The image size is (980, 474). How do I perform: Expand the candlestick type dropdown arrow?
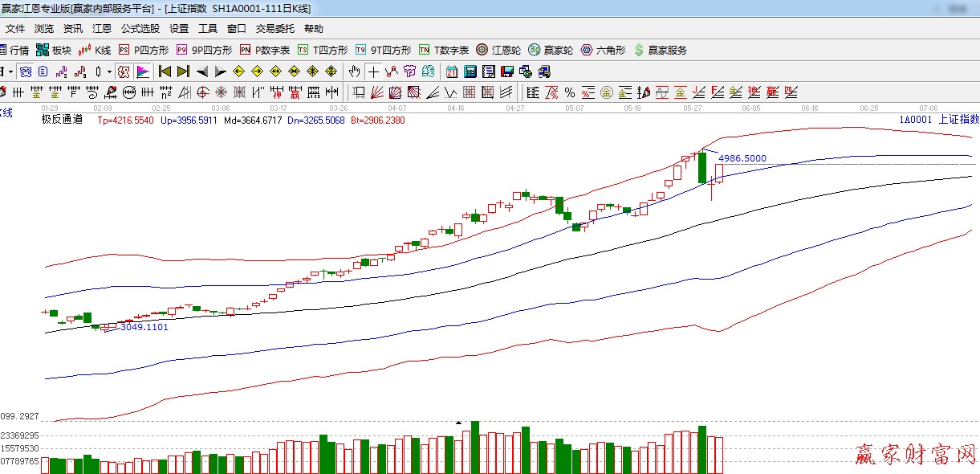pos(110,72)
